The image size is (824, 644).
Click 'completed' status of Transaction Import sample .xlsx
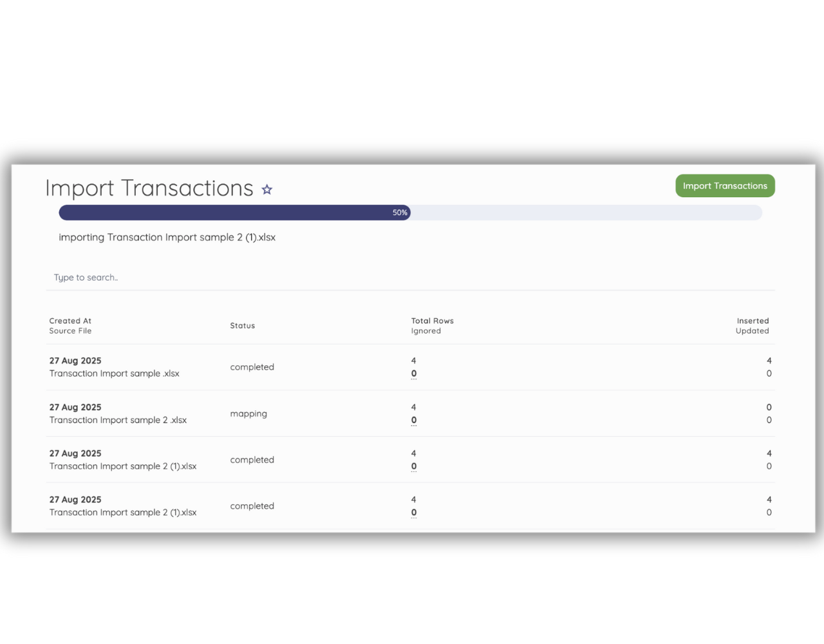point(252,367)
